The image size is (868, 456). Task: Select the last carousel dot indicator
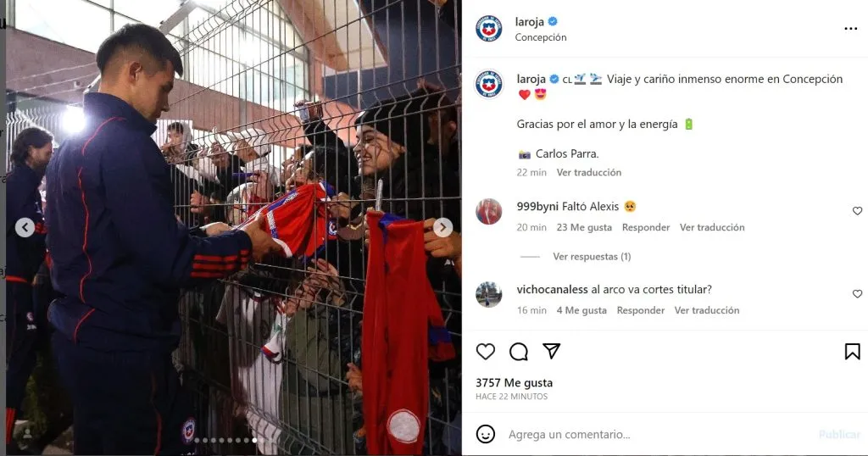[x=254, y=441]
